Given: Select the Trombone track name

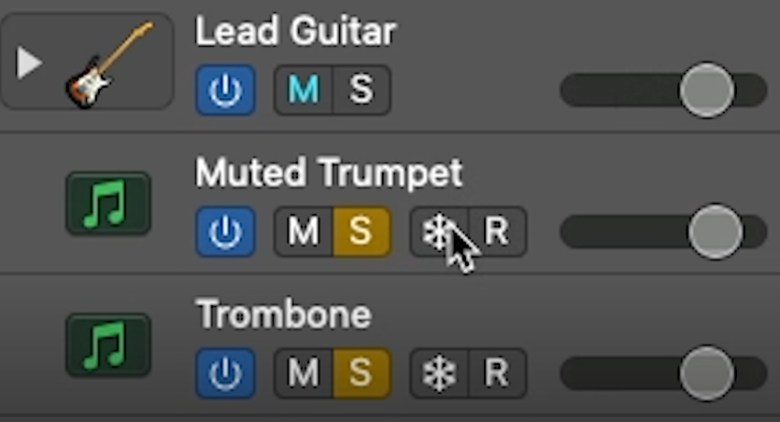Looking at the screenshot, I should [284, 314].
